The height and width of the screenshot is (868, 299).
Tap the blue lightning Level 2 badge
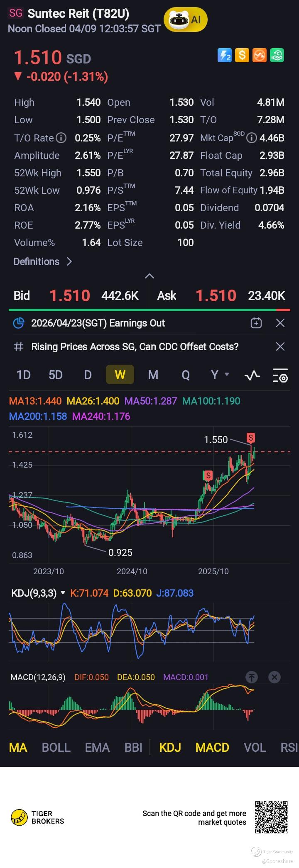(x=225, y=55)
